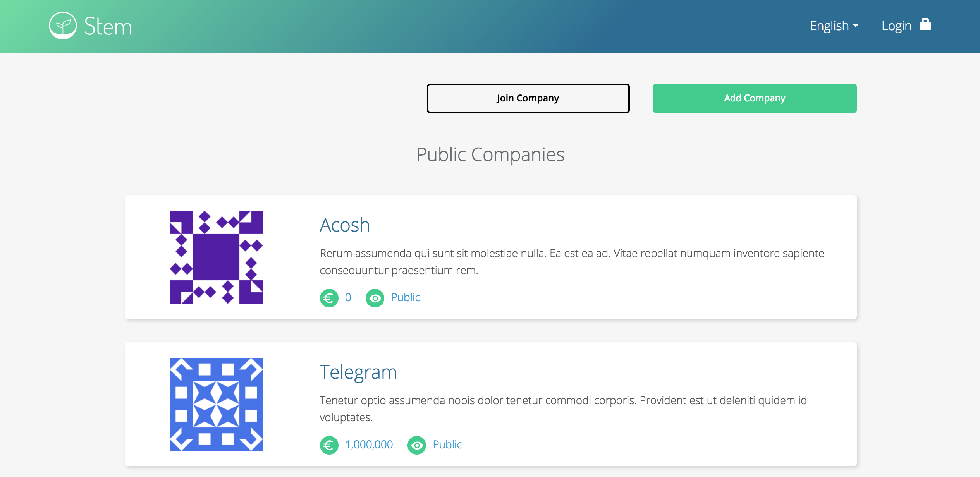Open the English language dropdown
Screen dimensions: 980x477
pos(834,26)
